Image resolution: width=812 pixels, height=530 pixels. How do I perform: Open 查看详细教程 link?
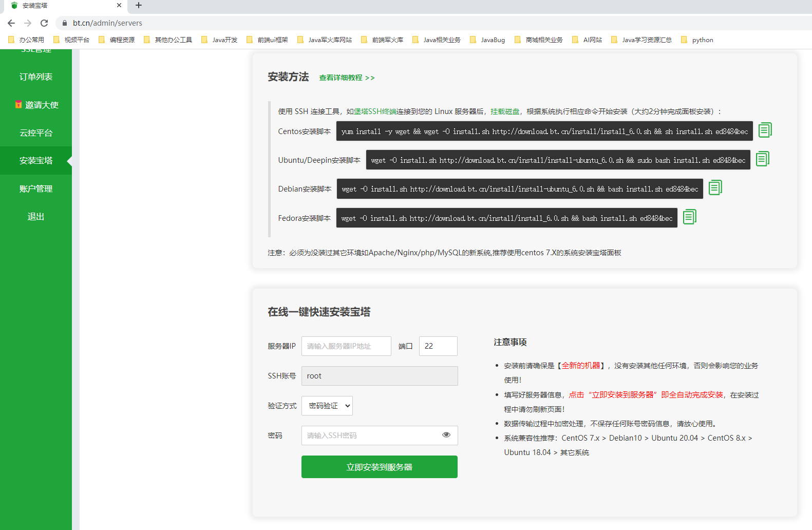tap(347, 78)
